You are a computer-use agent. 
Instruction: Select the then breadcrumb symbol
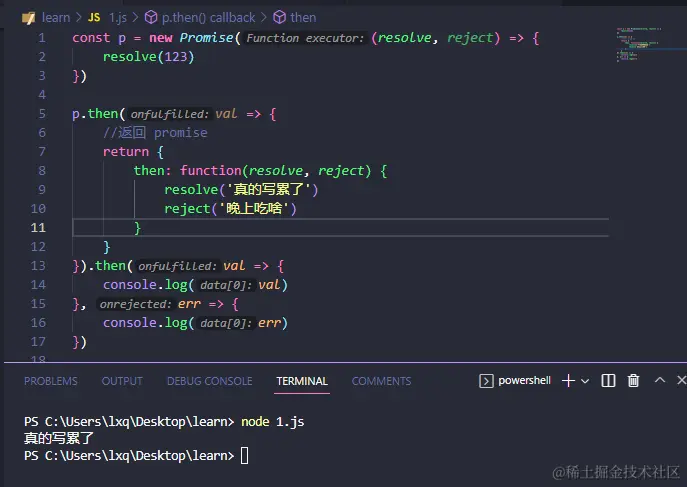tap(303, 18)
